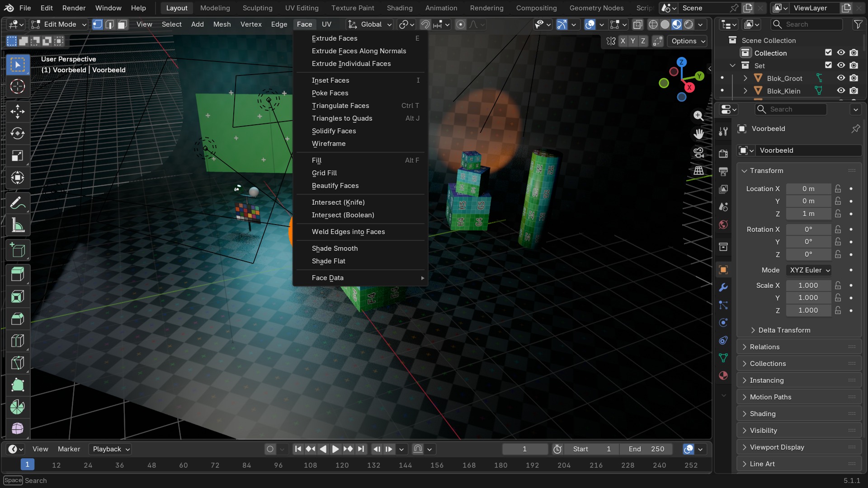868x488 pixels.
Task: Select the Annotate pencil tool
Action: click(18, 203)
